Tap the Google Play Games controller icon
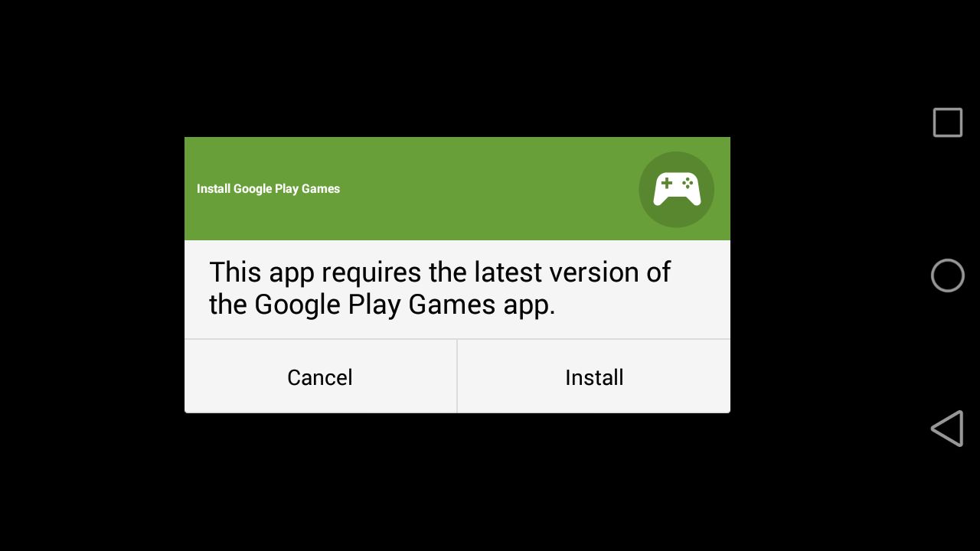 click(677, 190)
